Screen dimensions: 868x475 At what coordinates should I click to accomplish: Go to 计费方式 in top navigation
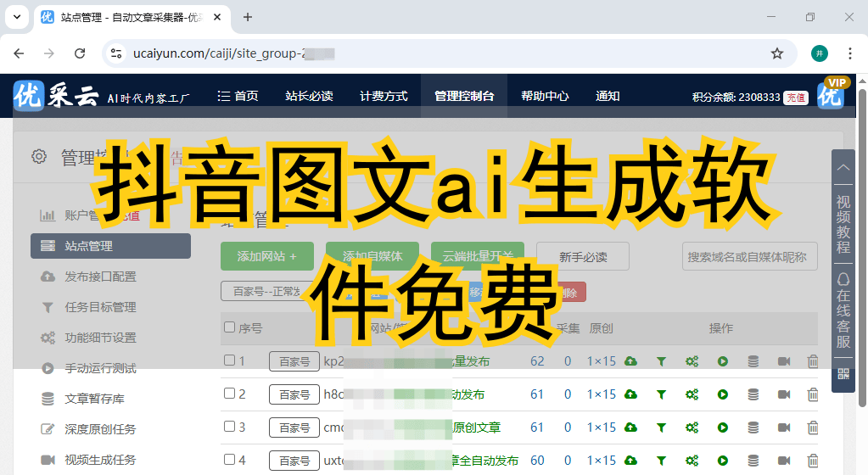point(384,96)
